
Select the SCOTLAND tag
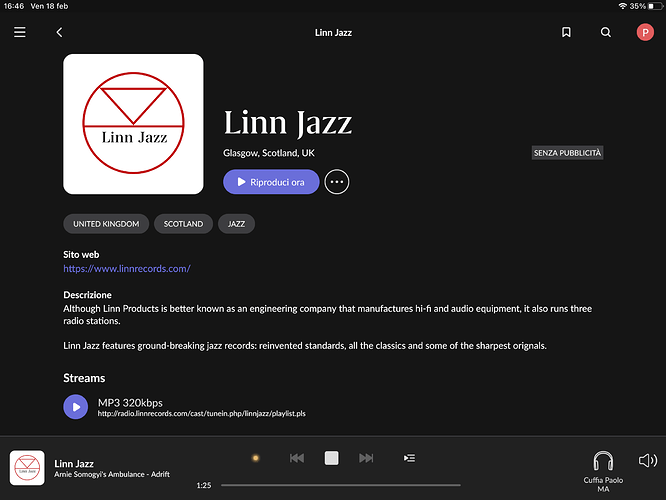[183, 224]
